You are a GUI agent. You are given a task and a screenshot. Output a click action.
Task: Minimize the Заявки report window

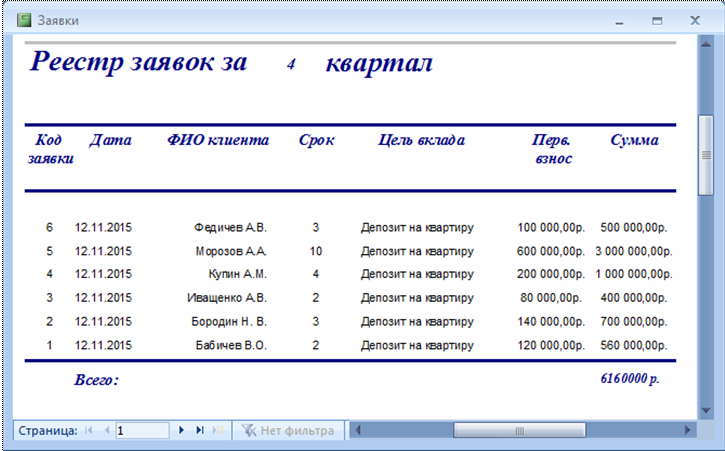(620, 20)
